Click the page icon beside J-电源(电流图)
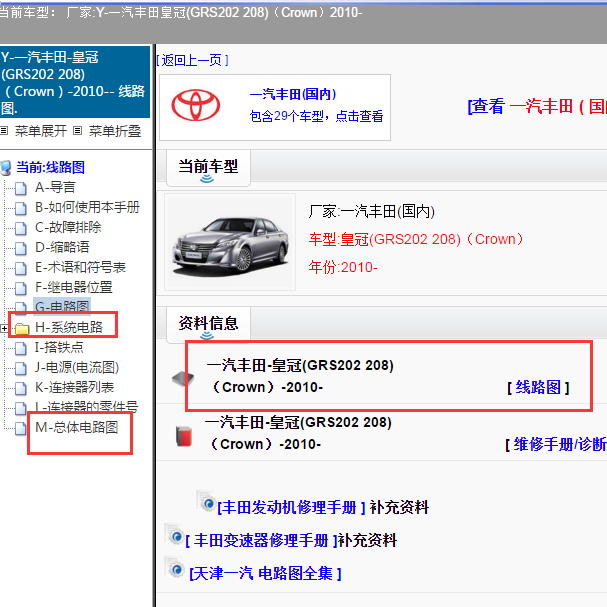The width and height of the screenshot is (607, 607). [21, 368]
